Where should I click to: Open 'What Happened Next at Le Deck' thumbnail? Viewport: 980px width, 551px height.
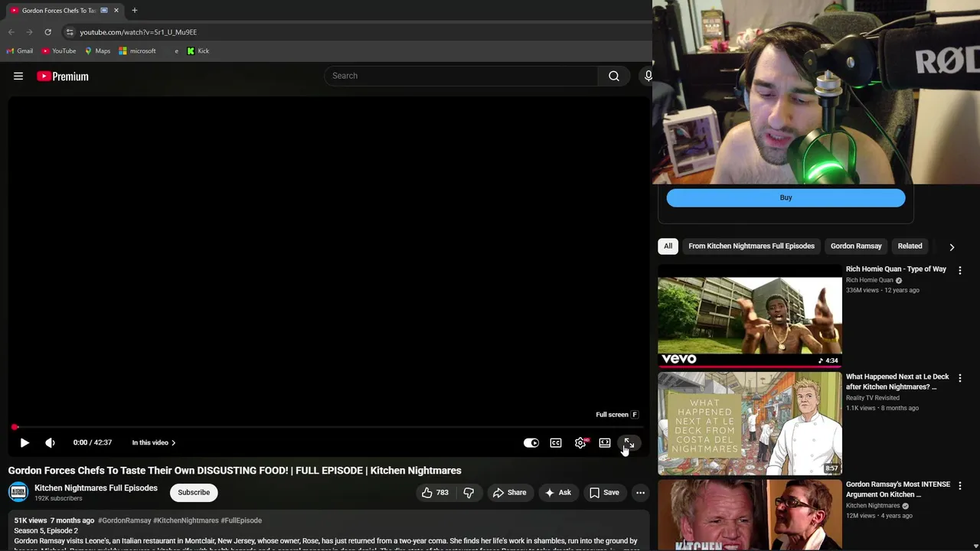750,424
